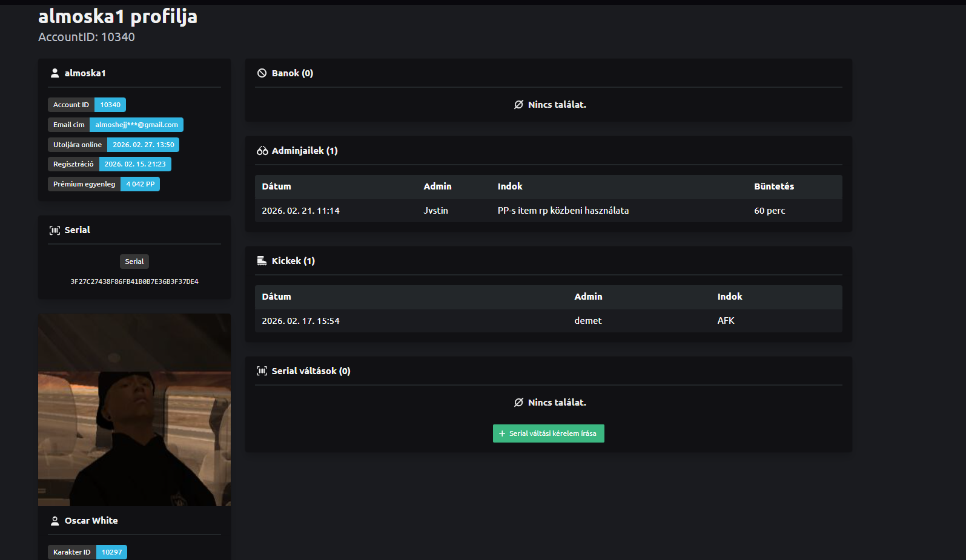The image size is (966, 560).
Task: Click the Büntetés column header
Action: tap(773, 186)
